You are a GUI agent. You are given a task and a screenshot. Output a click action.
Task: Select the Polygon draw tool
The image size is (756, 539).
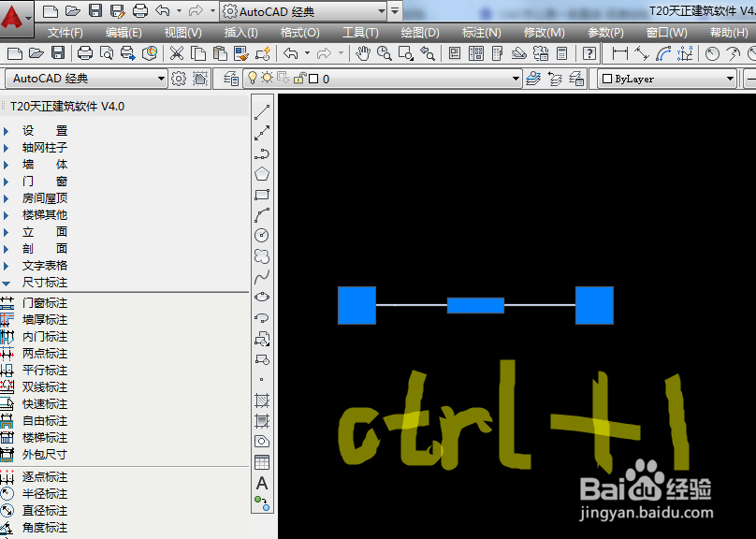[262, 174]
